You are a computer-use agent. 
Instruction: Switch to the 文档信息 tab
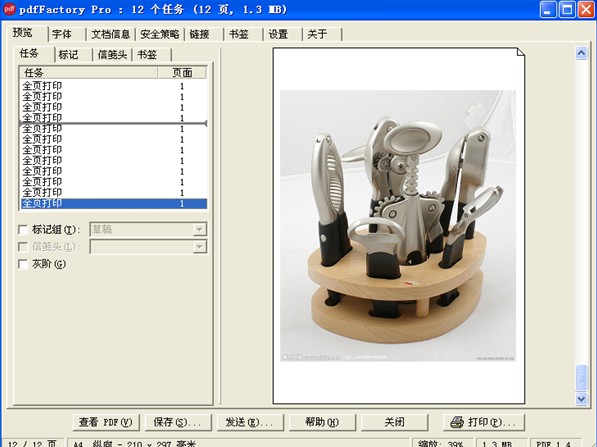110,34
